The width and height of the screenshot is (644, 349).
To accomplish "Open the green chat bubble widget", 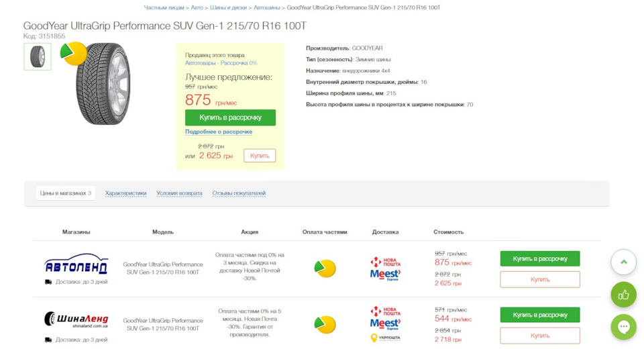I will point(623,327).
